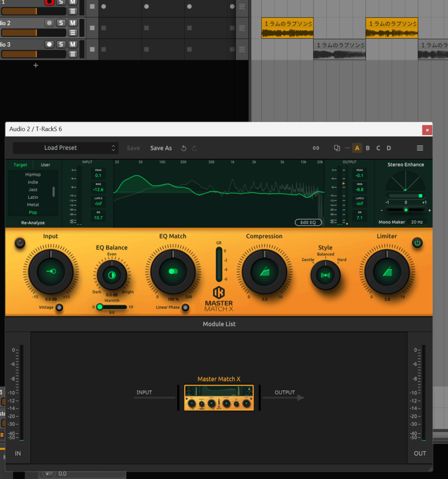Image resolution: width=448 pixels, height=479 pixels.
Task: Solo the Audio 3 track
Action: point(61,44)
